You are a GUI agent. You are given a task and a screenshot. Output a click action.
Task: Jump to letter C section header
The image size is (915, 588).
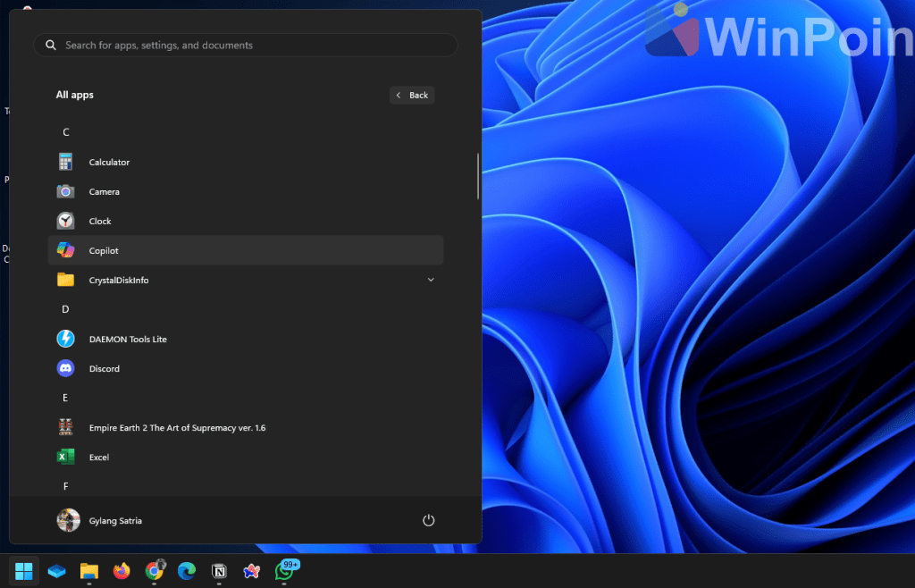tap(65, 131)
